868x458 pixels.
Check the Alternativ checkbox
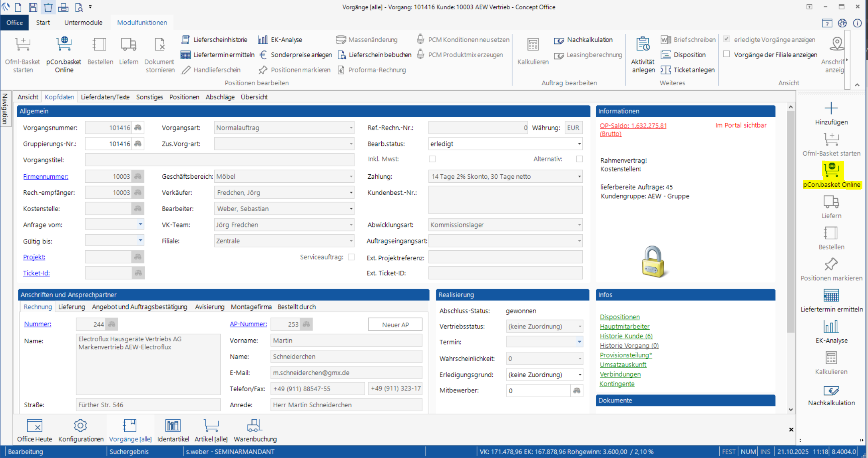click(579, 159)
